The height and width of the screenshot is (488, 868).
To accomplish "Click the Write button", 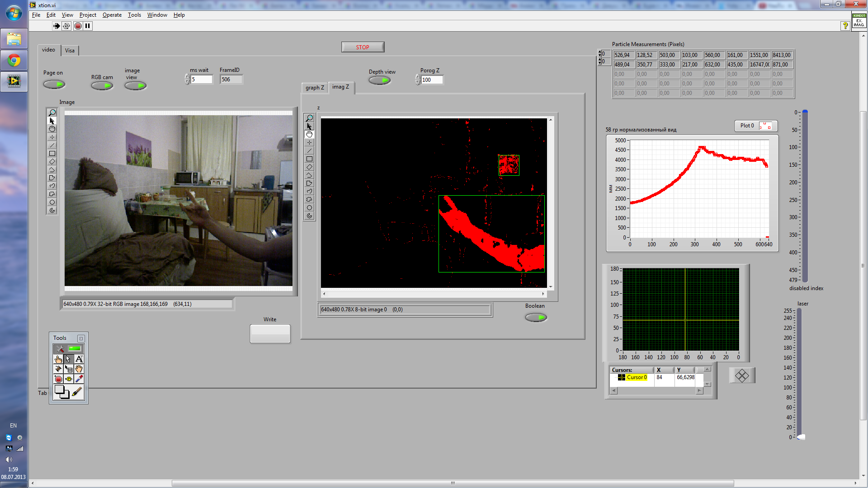I will tap(270, 334).
